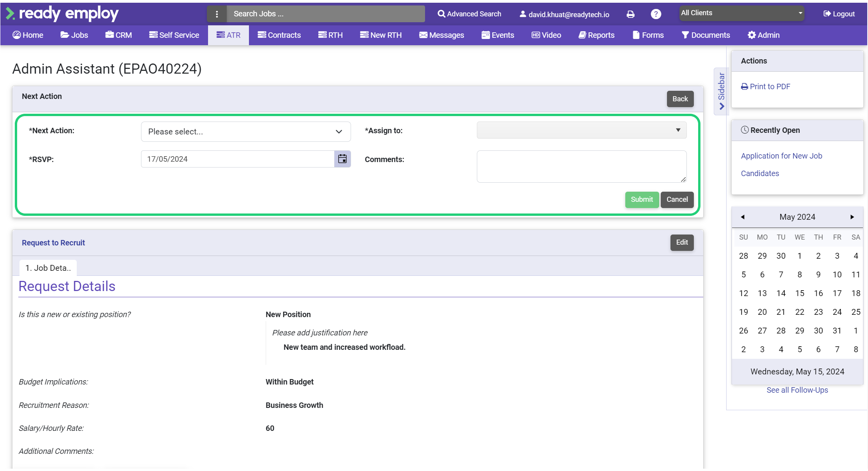This screenshot has height=471, width=868.
Task: Open Candidates recent link
Action: pos(760,173)
